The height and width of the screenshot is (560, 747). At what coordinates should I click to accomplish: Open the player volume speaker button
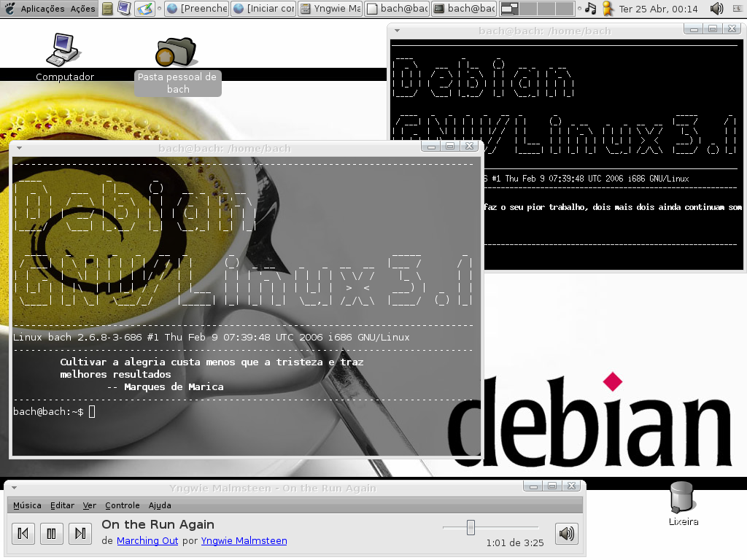(566, 533)
